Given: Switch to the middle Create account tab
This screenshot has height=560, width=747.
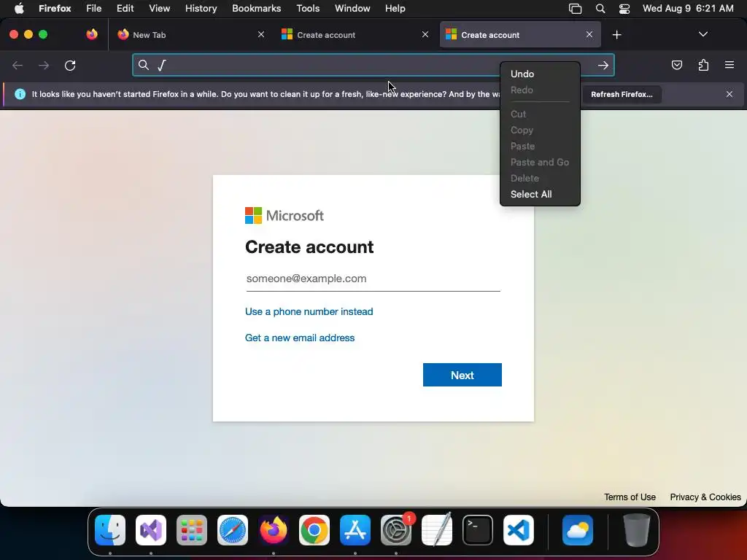Looking at the screenshot, I should 355,35.
